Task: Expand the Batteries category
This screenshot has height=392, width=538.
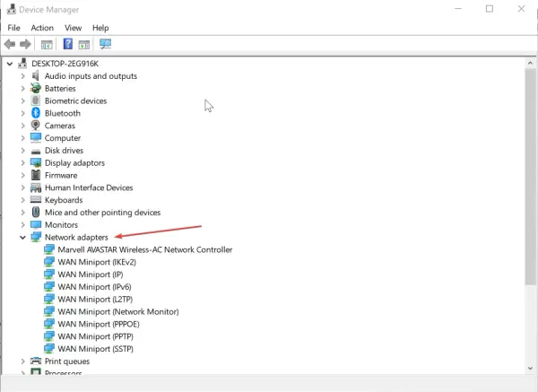Action: point(22,88)
